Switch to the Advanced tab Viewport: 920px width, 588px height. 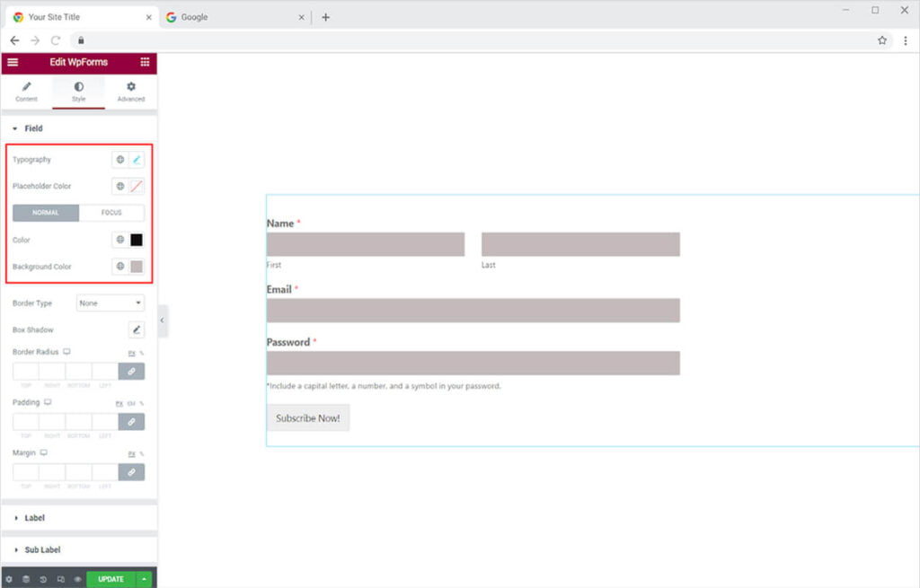coord(130,92)
